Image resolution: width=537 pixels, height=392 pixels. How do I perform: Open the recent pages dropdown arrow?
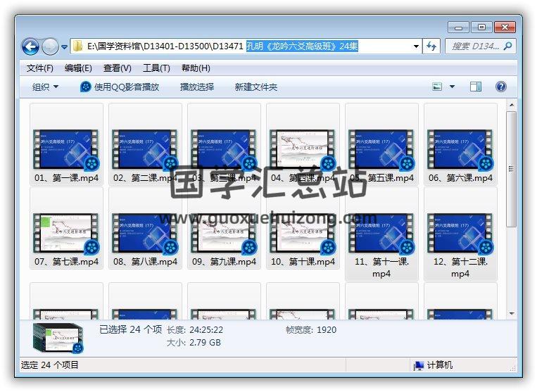pos(64,47)
